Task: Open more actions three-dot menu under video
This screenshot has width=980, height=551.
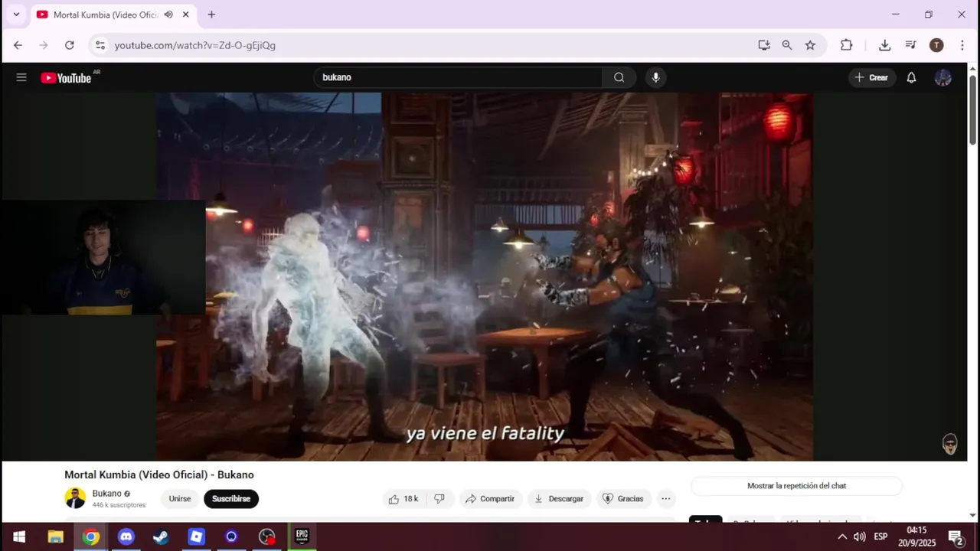Action: (666, 499)
